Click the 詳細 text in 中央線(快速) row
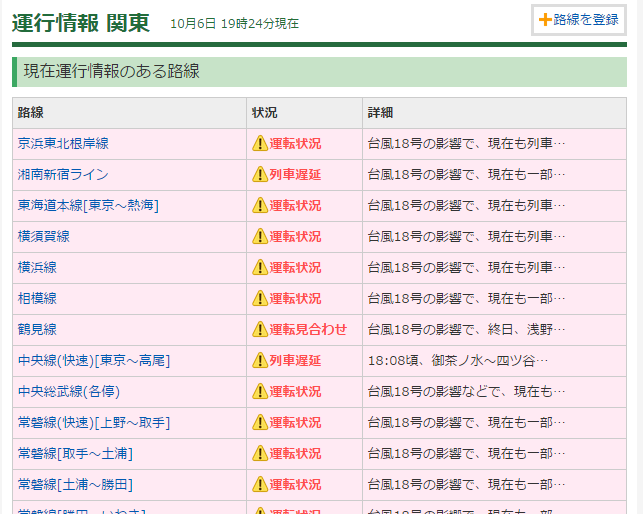This screenshot has height=514, width=643. [x=458, y=361]
